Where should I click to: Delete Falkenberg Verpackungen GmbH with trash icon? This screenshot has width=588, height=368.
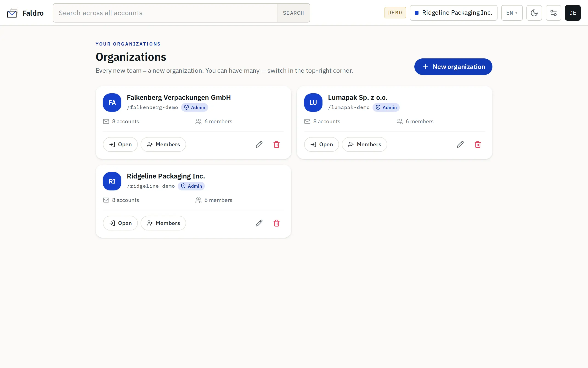(x=277, y=144)
